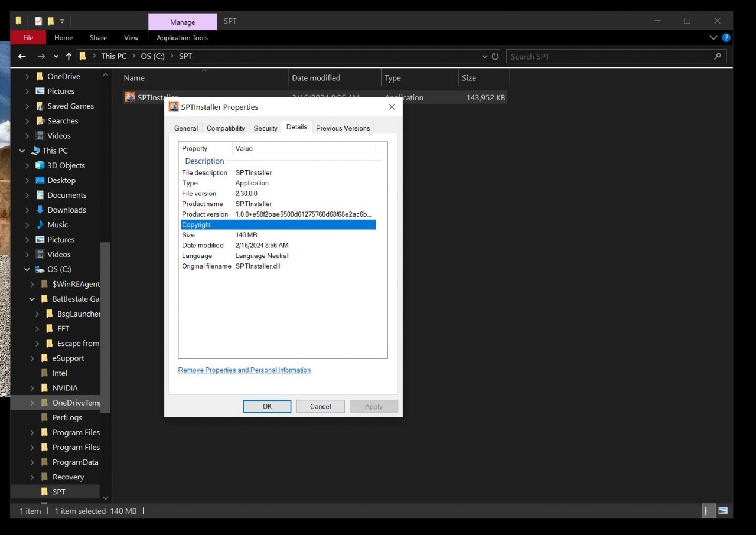Switch to the Home ribbon tab
This screenshot has width=756, height=535.
pos(64,38)
